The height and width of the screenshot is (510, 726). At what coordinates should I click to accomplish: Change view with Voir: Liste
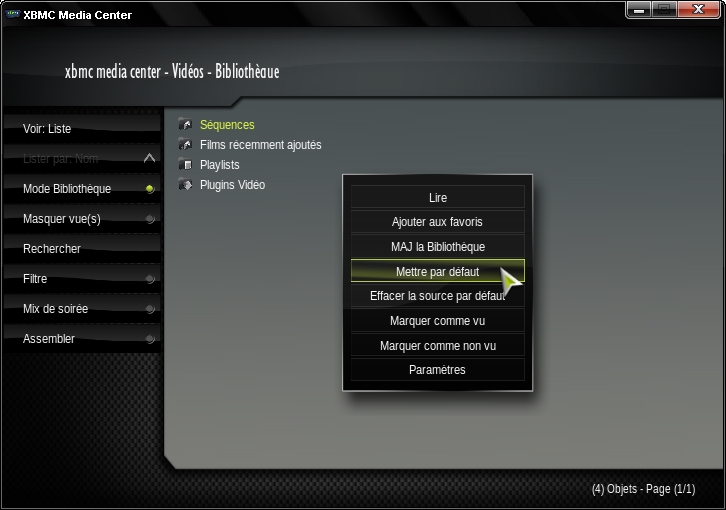click(80, 129)
